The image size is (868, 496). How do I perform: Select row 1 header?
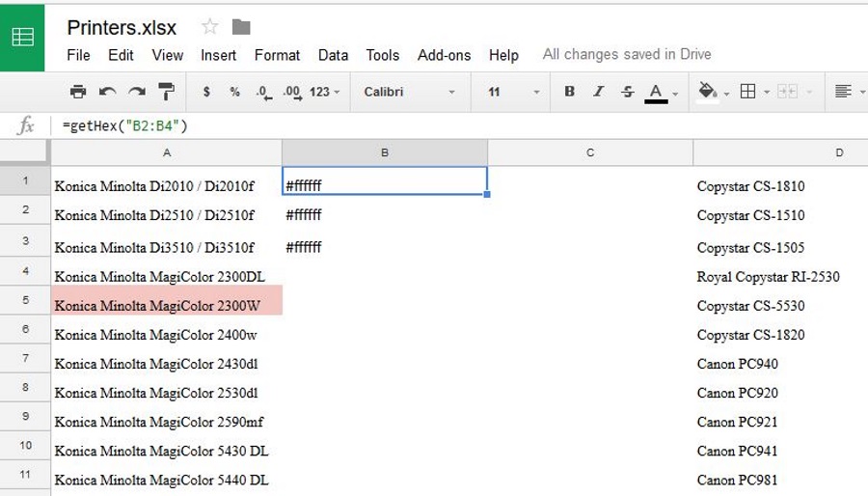coord(25,180)
